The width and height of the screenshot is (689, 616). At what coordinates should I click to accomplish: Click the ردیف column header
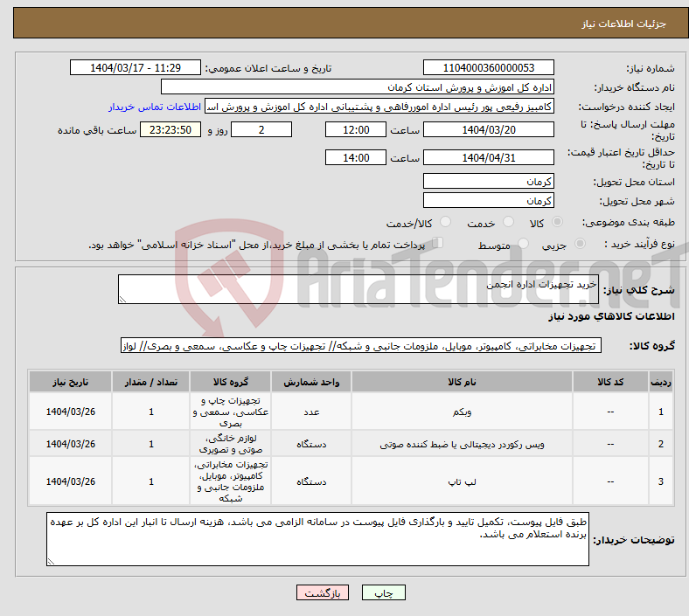coord(660,382)
